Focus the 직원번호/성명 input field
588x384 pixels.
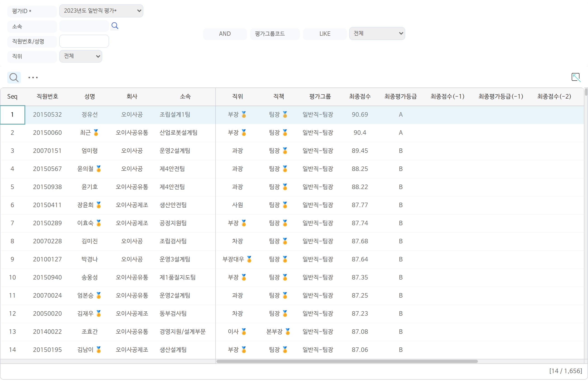pyautogui.click(x=84, y=41)
